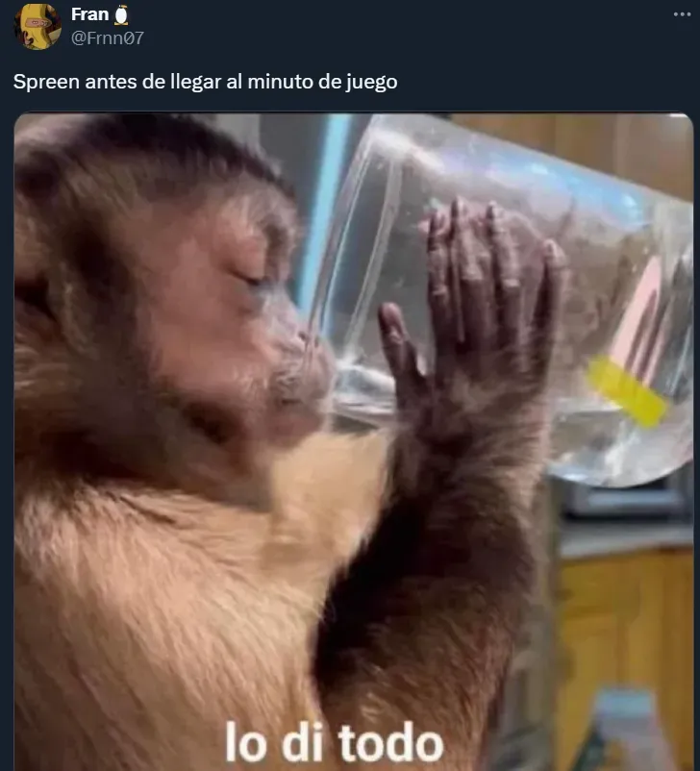
Task: Open the tweet's three-dot more options menu
Action: coord(682,14)
